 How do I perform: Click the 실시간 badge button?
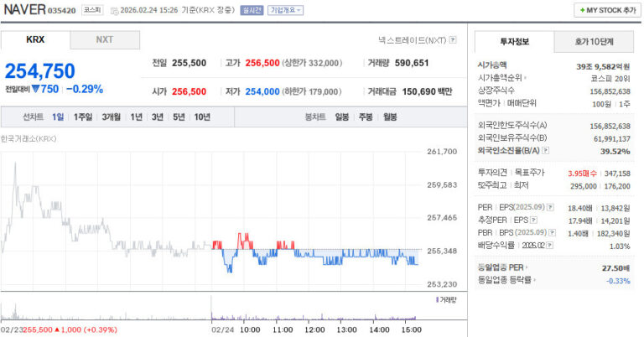click(252, 11)
